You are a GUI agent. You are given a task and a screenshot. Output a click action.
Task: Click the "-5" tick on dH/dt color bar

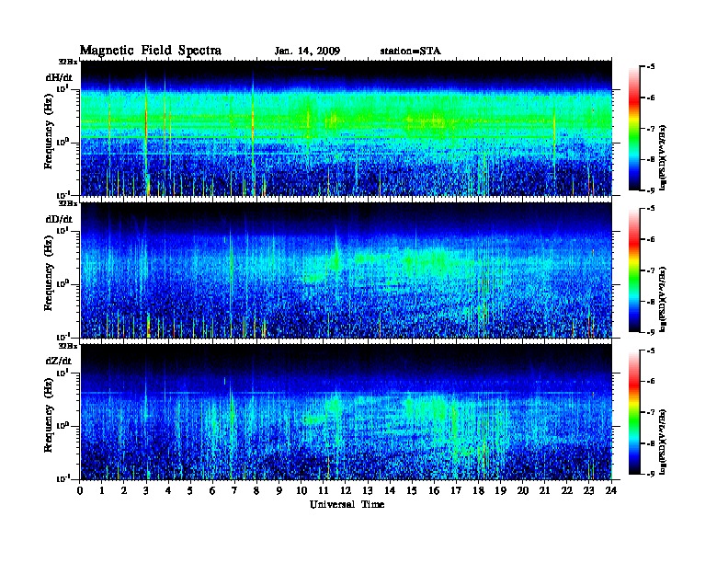tap(651, 67)
